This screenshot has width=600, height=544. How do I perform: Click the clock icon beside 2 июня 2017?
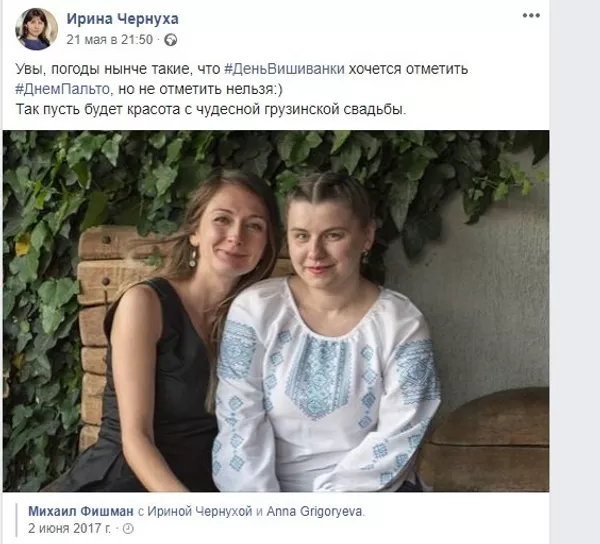(x=128, y=529)
